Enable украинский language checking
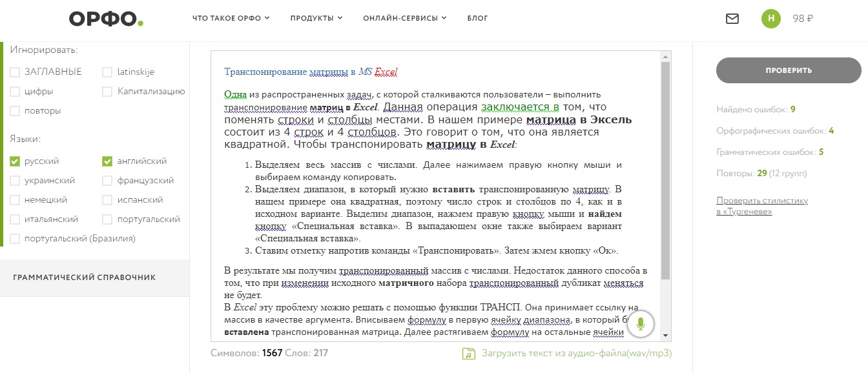The height and width of the screenshot is (373, 868). tap(14, 180)
